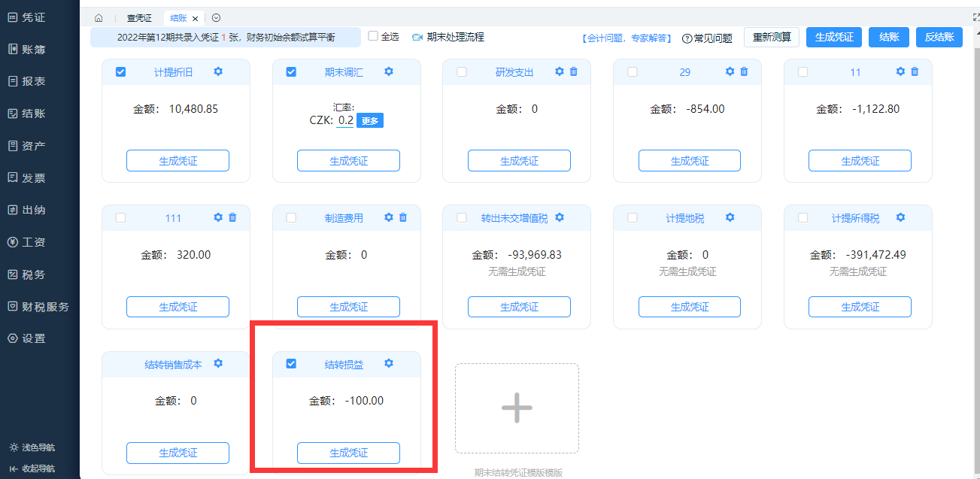Switch to the 查凭证 tab

coord(140,18)
